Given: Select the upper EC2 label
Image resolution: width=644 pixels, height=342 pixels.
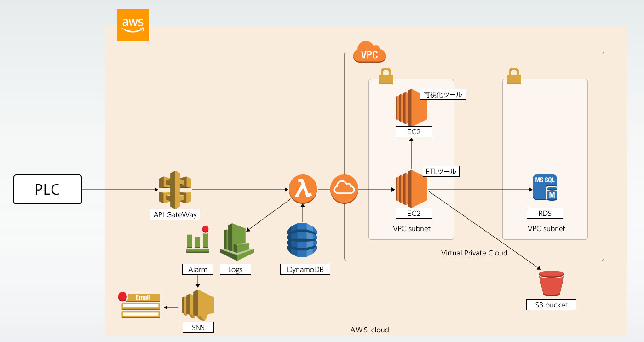Looking at the screenshot, I should [414, 132].
